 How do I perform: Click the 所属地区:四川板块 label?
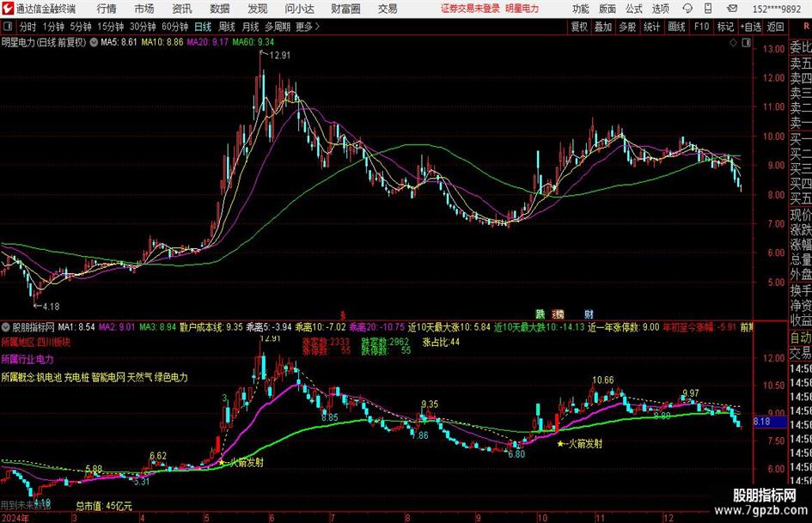[x=36, y=343]
